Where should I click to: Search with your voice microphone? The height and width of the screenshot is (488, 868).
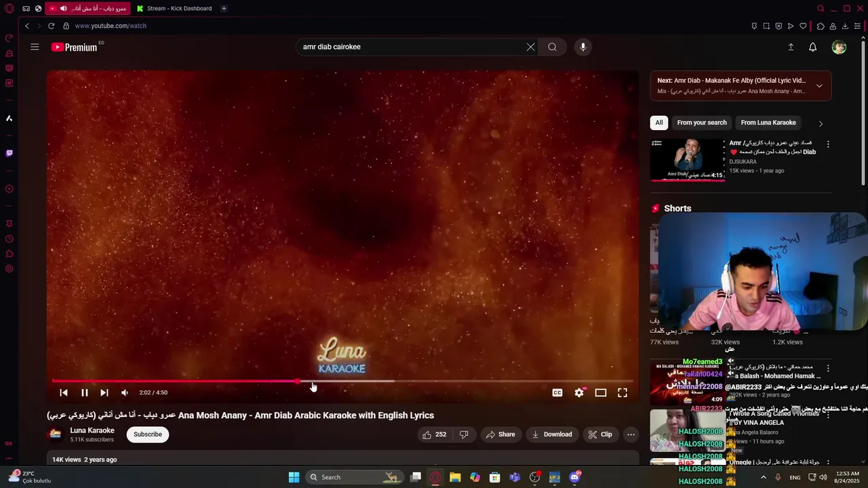point(583,47)
